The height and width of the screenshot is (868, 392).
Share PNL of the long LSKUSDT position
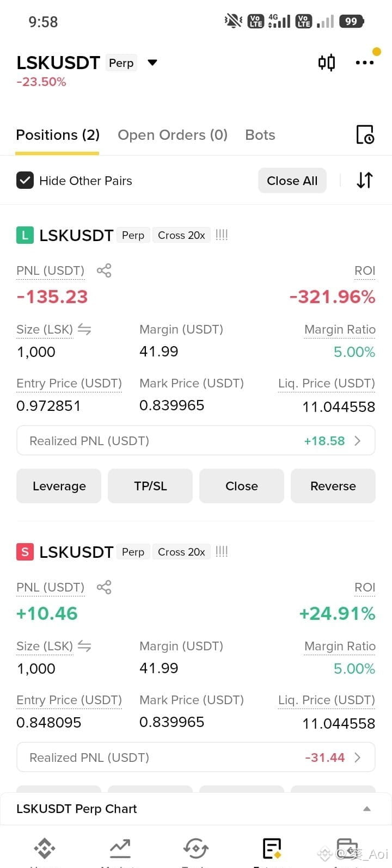coord(104,270)
